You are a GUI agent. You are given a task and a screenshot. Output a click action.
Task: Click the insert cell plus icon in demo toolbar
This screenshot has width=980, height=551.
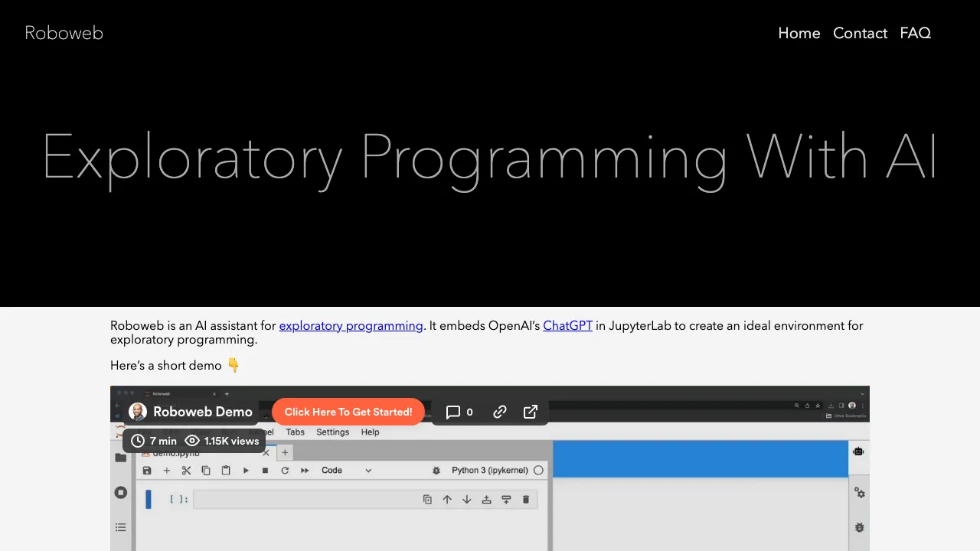167,471
